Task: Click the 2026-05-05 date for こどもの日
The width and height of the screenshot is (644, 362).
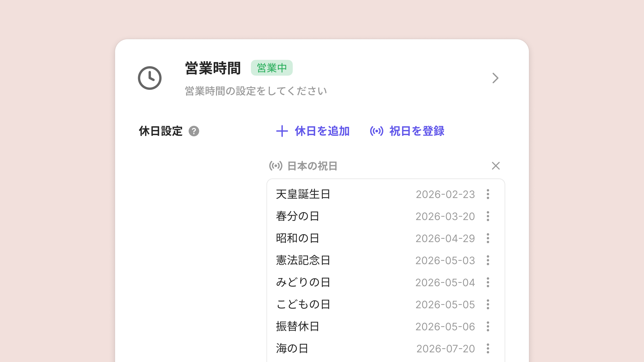Action: [445, 305]
